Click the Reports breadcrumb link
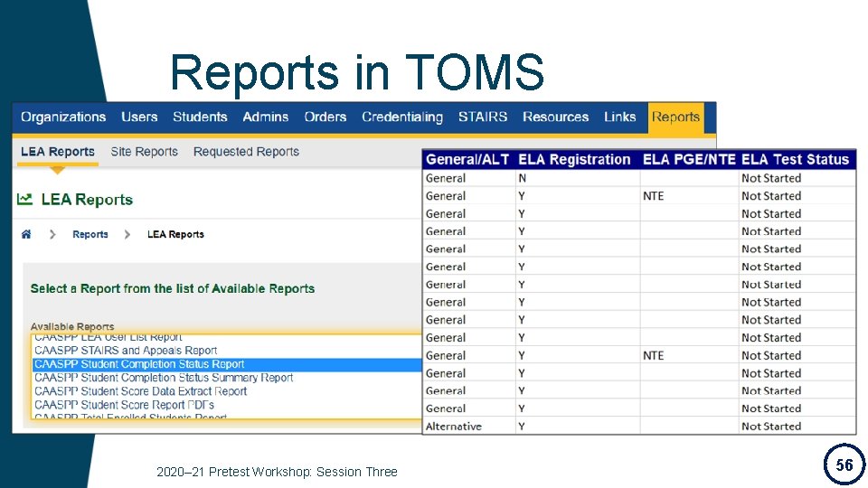Screen dimensions: 868x488 tap(90, 234)
